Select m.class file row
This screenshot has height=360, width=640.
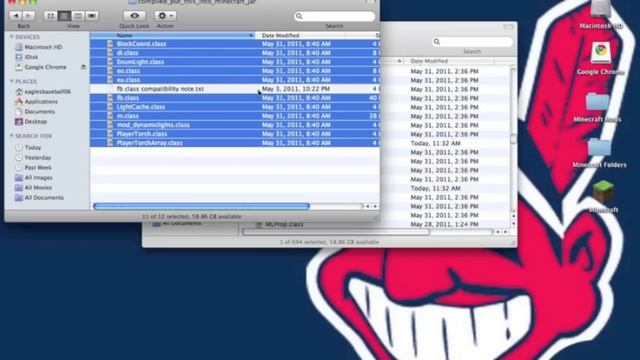pyautogui.click(x=235, y=116)
